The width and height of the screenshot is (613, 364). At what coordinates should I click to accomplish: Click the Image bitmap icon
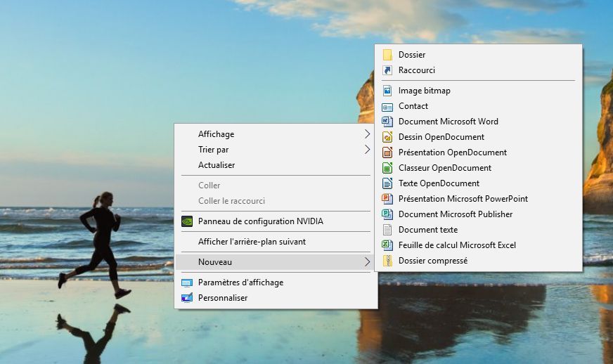387,91
